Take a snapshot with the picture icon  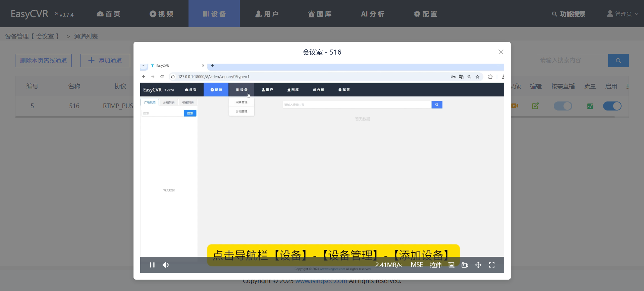[451, 265]
